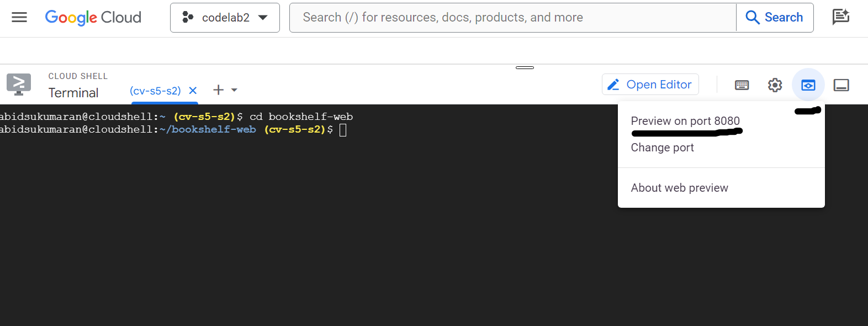Add a new terminal tab with plus
This screenshot has height=326, width=868.
coord(219,90)
